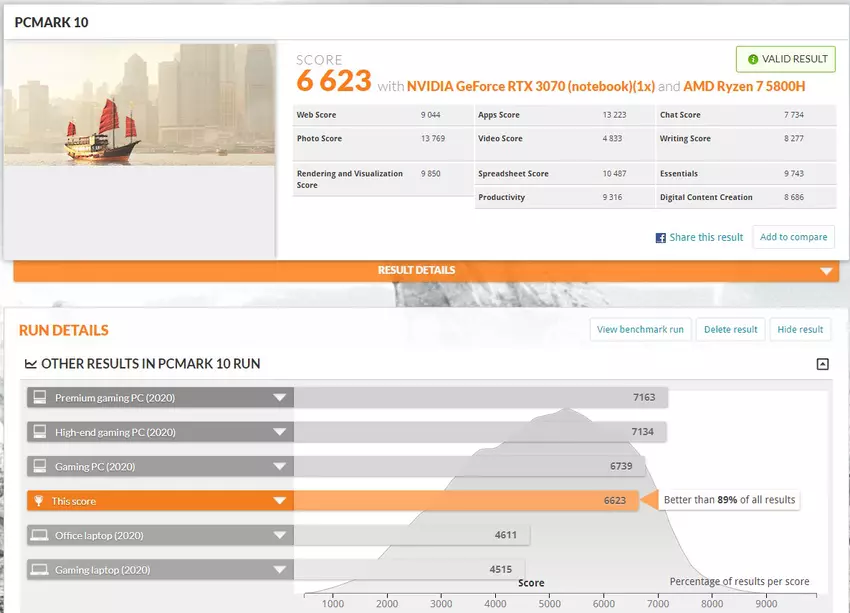
Task: Collapse the Other Results section toggle
Action: [x=822, y=364]
